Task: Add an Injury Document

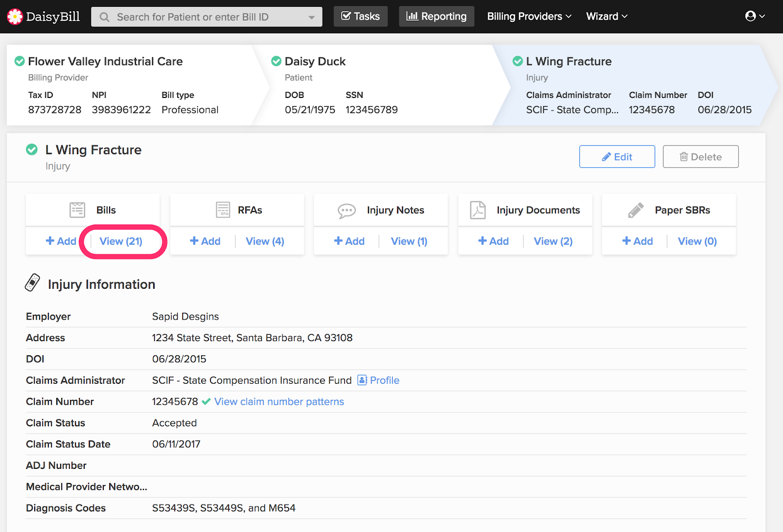Action: pyautogui.click(x=493, y=241)
